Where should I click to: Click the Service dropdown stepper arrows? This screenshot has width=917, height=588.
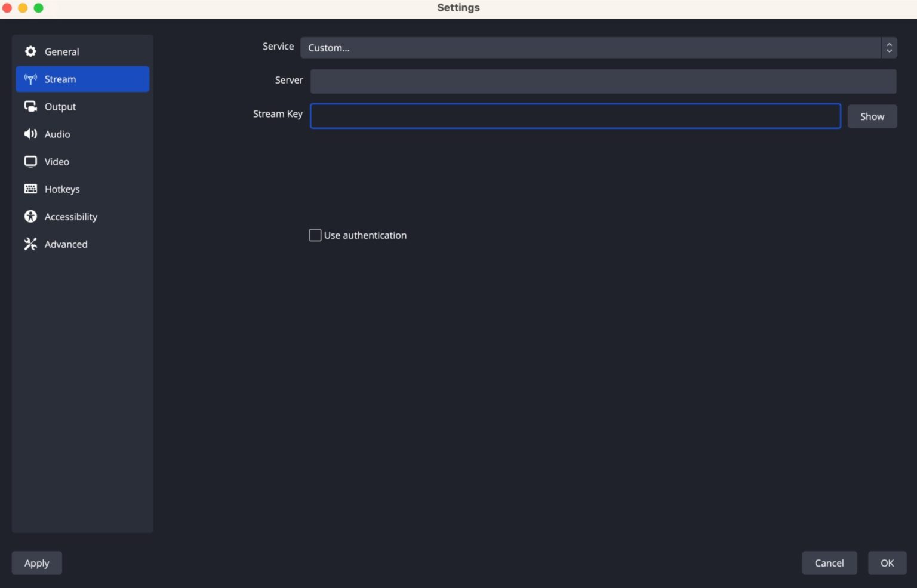(x=888, y=48)
